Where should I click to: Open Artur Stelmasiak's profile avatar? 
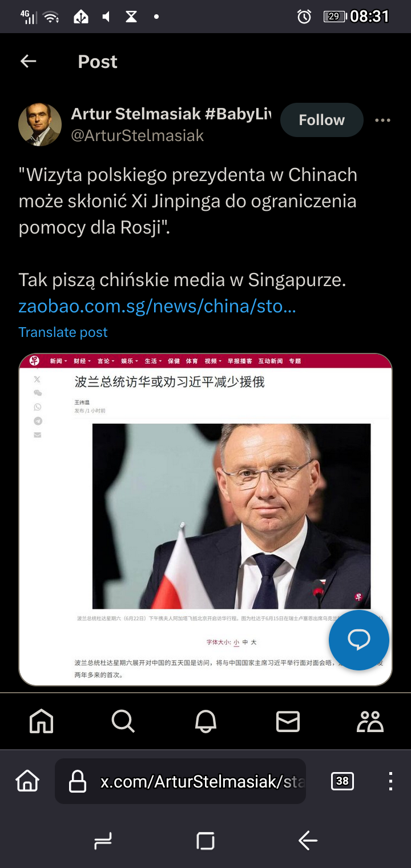[40, 124]
